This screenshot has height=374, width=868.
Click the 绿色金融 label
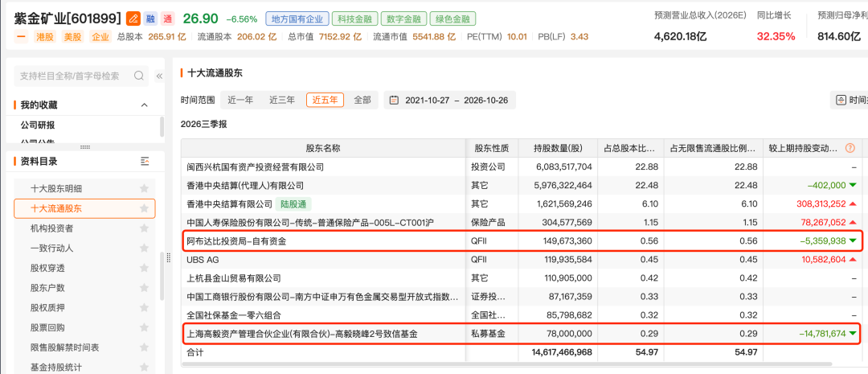[x=452, y=18]
